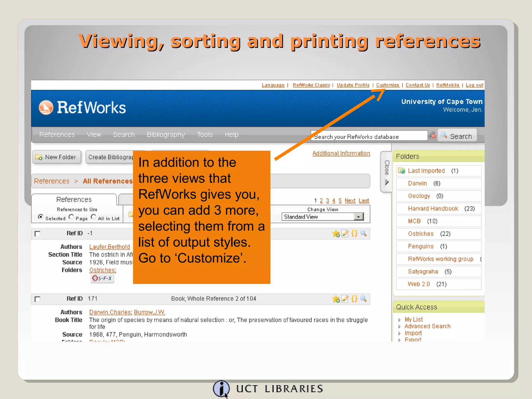Image resolution: width=532 pixels, height=399 pixels.
Task: Click author Laufer,Berthold link
Action: point(109,247)
